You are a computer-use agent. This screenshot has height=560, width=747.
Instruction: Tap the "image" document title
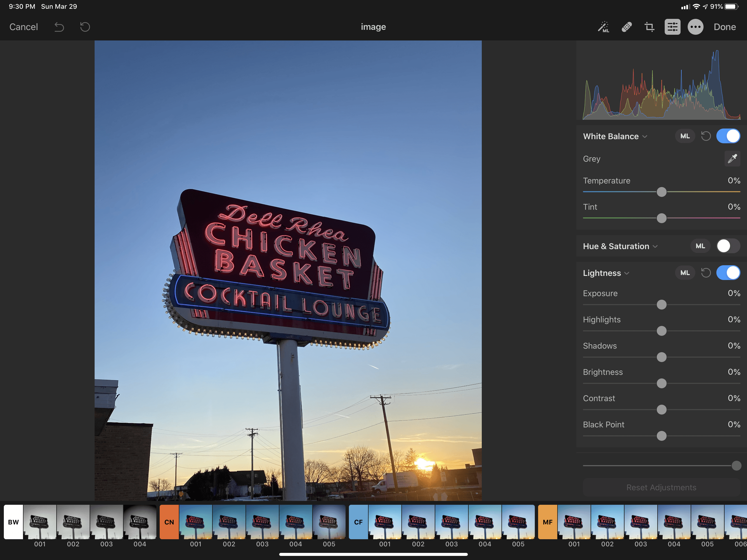coord(373,27)
